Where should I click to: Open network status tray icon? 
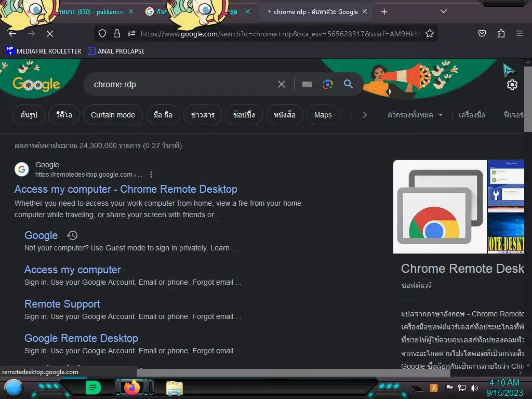pyautogui.click(x=462, y=388)
